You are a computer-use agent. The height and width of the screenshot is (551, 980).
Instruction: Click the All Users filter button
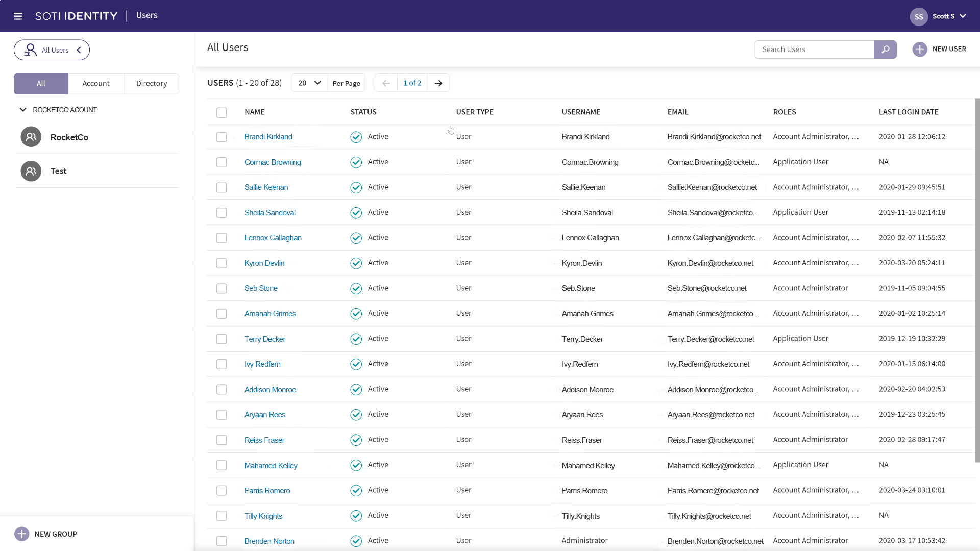[52, 50]
